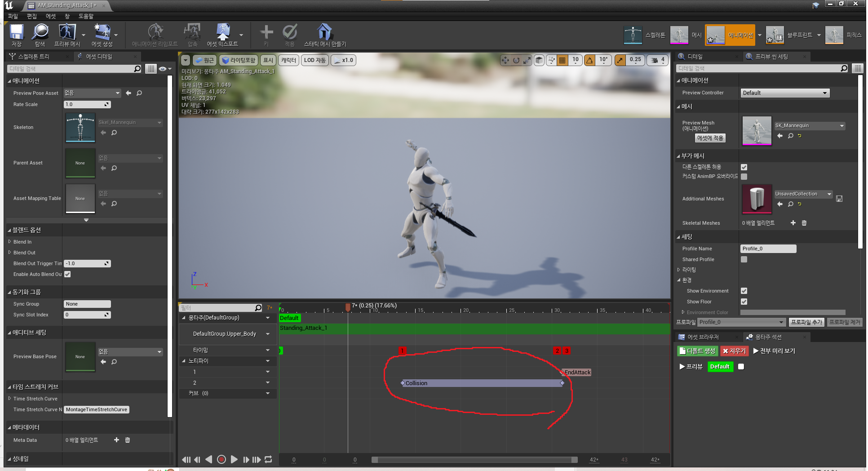The width and height of the screenshot is (868, 471).
Task: Click the Create Asset (에셋 생성) icon
Action: click(102, 32)
